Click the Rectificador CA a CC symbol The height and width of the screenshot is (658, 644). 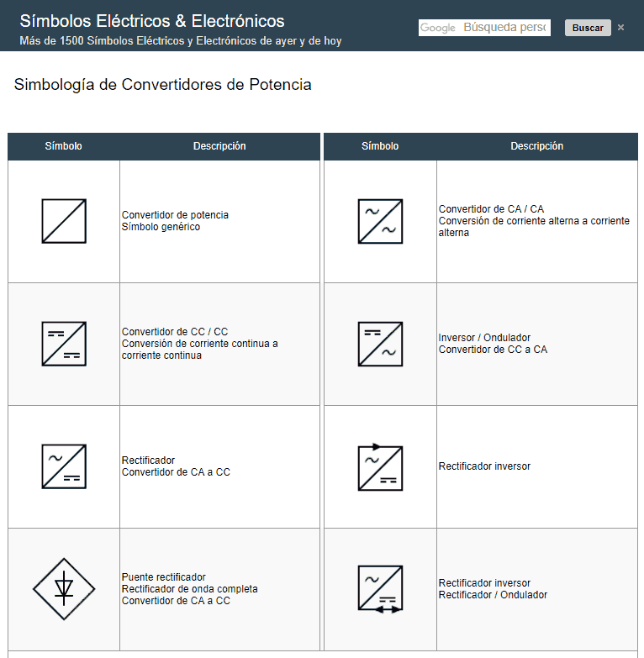[64, 466]
